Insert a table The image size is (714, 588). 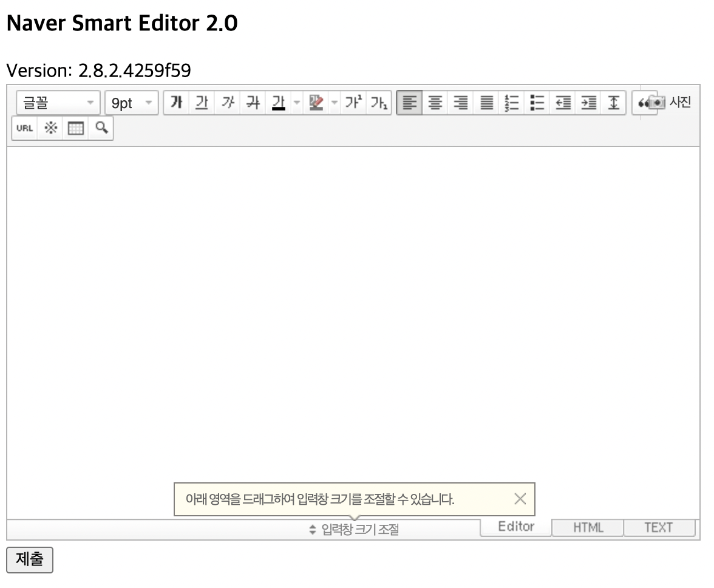pos(75,128)
